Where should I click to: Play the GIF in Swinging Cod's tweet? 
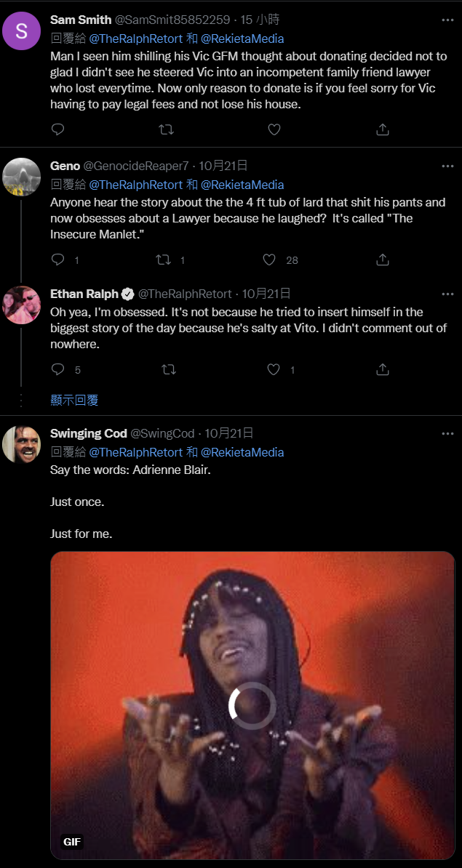point(252,705)
